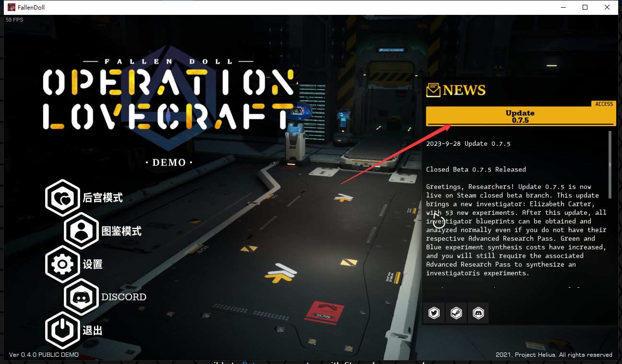Image resolution: width=622 pixels, height=364 pixels.
Task: Select the yellow Update 0.7.5 news entry
Action: pos(520,117)
